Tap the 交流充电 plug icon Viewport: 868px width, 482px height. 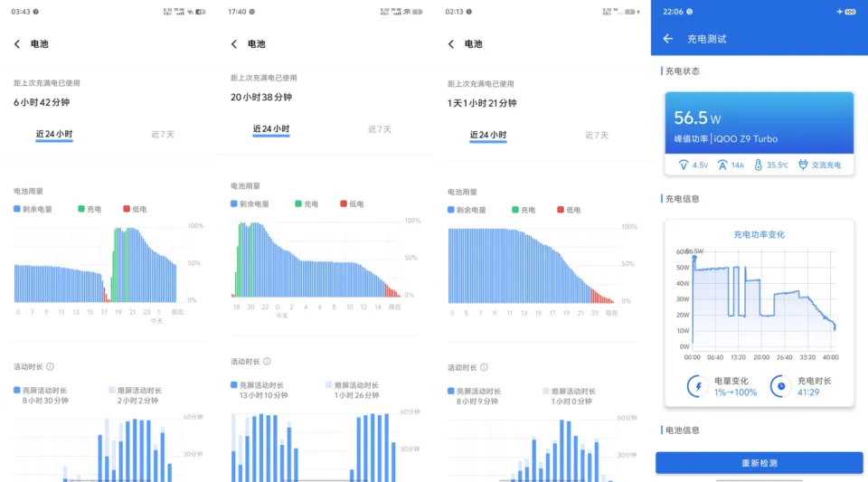click(802, 165)
